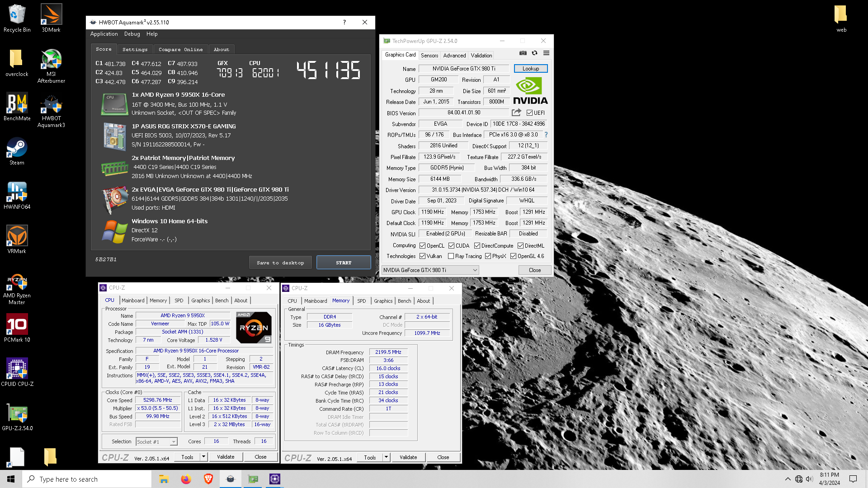Screen dimensions: 868x488
Task: Open the SPD tab in right CPU-Z window
Action: click(x=362, y=301)
